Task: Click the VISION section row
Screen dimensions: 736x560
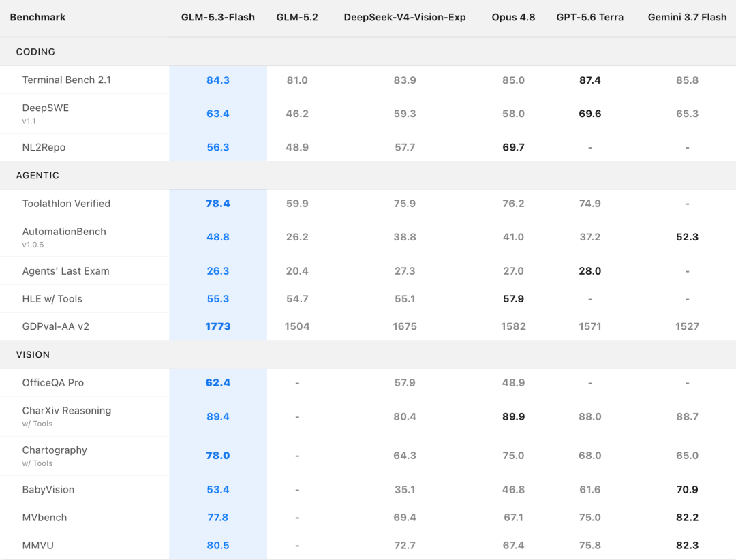Action: click(x=368, y=354)
